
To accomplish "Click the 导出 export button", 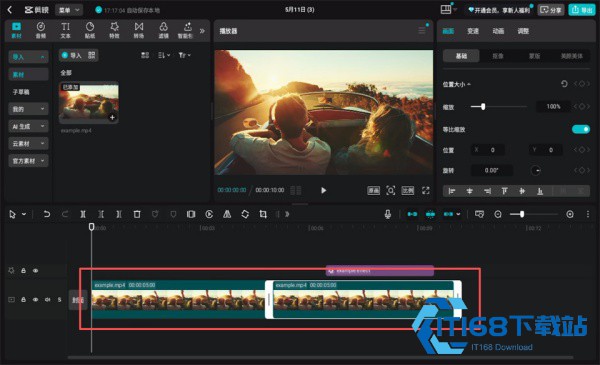I will coord(581,10).
